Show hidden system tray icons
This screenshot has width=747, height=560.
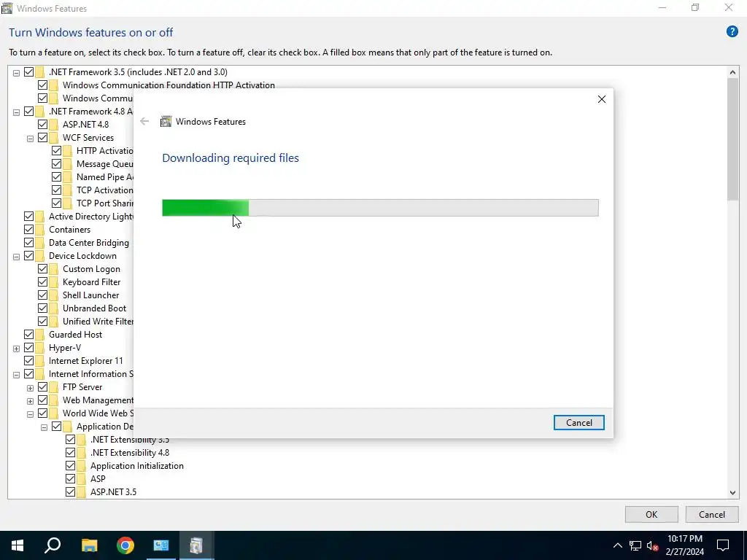(x=617, y=545)
